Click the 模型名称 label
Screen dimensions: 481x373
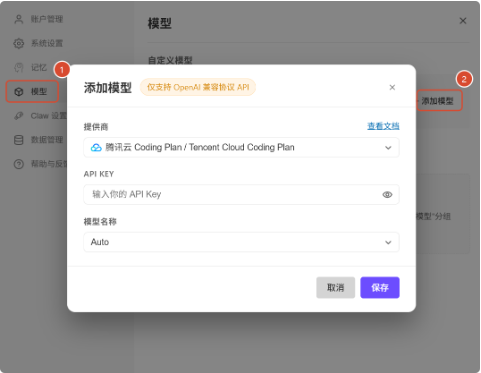[x=100, y=222]
